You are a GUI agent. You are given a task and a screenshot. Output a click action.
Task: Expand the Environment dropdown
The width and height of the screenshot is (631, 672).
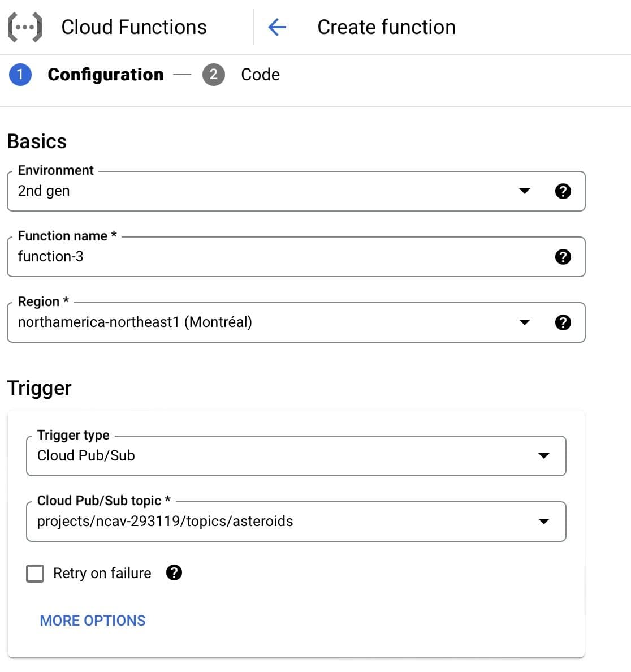point(524,191)
